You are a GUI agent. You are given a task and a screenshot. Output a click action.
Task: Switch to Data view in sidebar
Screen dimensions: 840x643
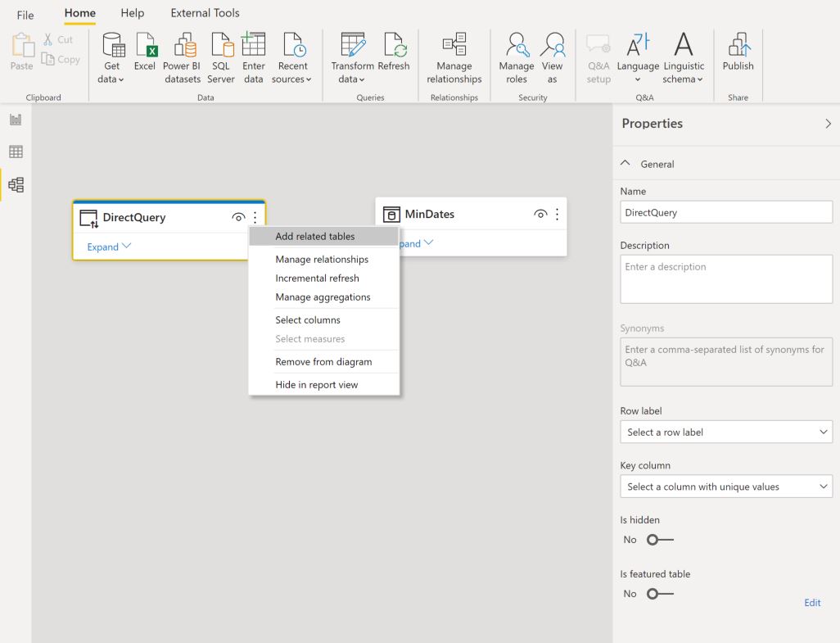pos(16,152)
